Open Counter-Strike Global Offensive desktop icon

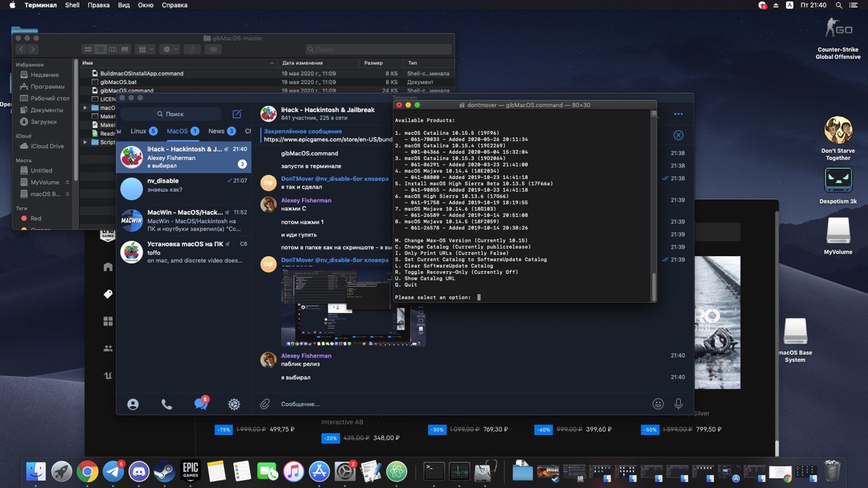[x=838, y=39]
